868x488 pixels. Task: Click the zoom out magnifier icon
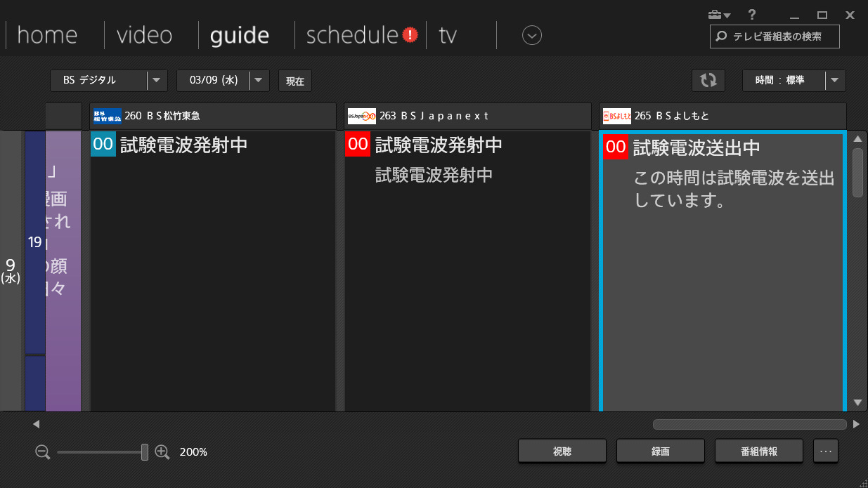pyautogui.click(x=43, y=452)
